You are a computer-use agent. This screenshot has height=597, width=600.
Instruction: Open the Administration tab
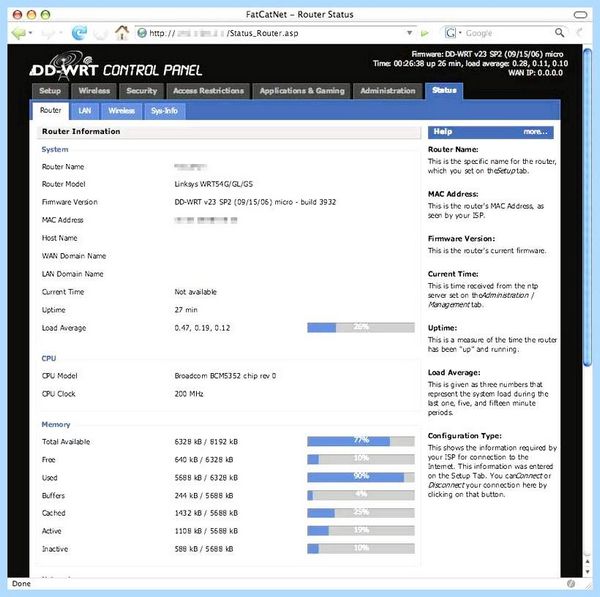pos(388,91)
